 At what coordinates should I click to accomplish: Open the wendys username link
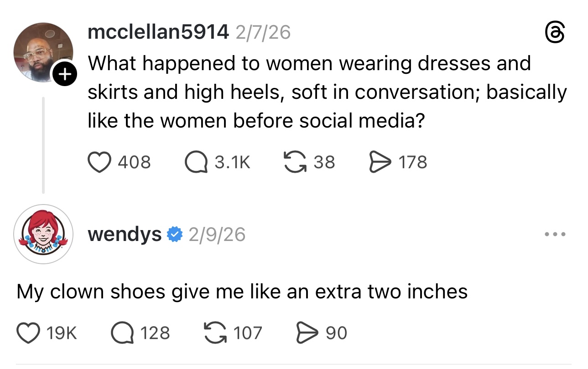pyautogui.click(x=125, y=235)
